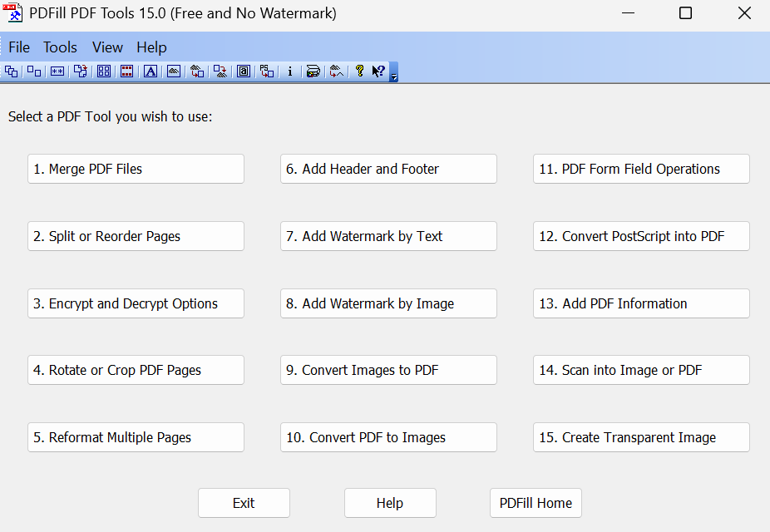The width and height of the screenshot is (770, 532).
Task: Choose 2. Split or Reorder Pages
Action: pos(136,236)
